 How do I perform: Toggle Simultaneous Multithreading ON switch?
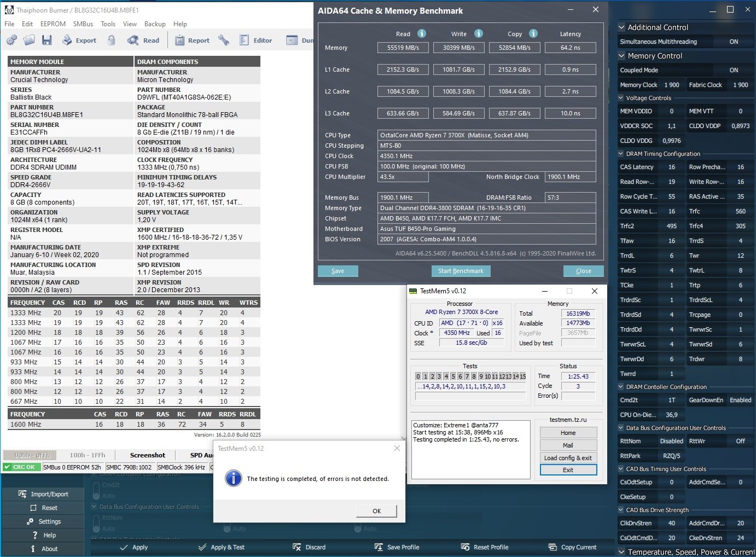734,42
